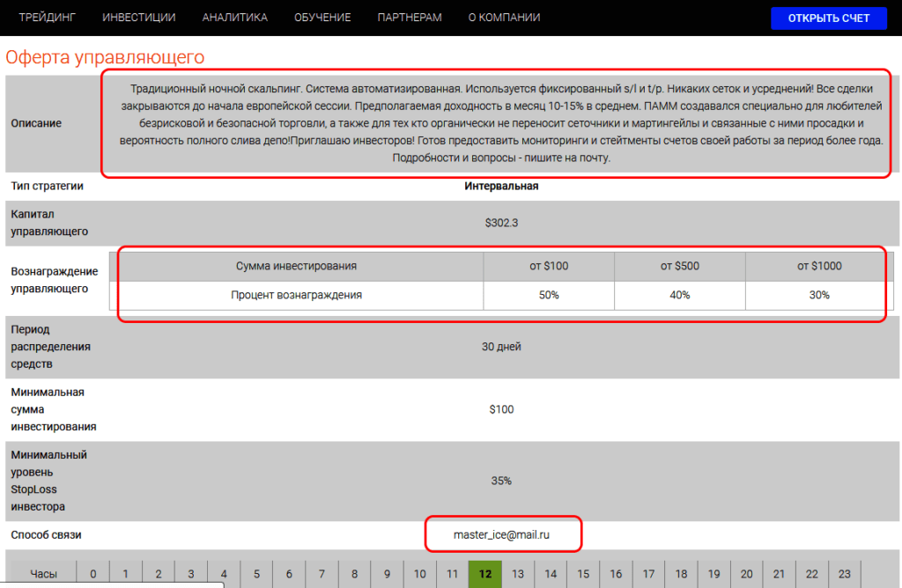Open the ОБУЧЕНИЕ menu
902x588 pixels.
(x=322, y=17)
